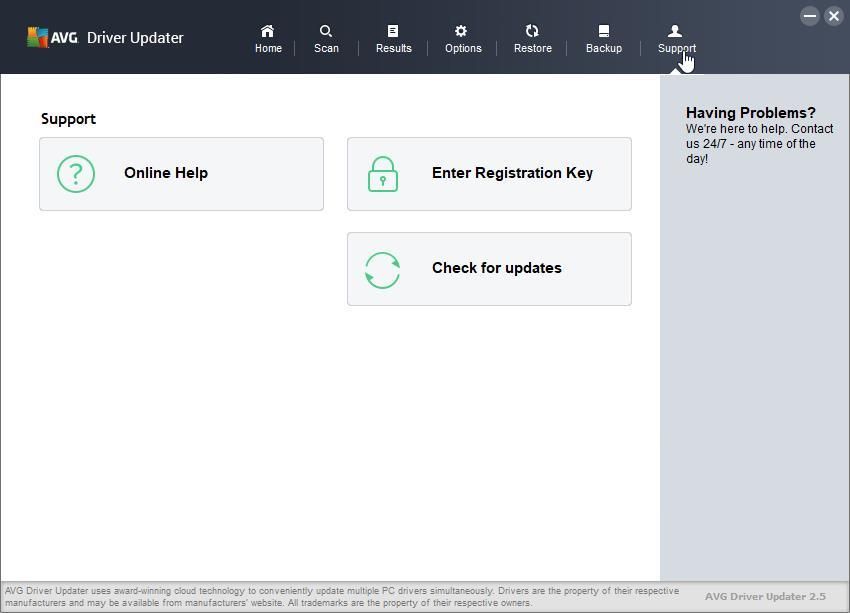Click the AVG logo icon

37,37
